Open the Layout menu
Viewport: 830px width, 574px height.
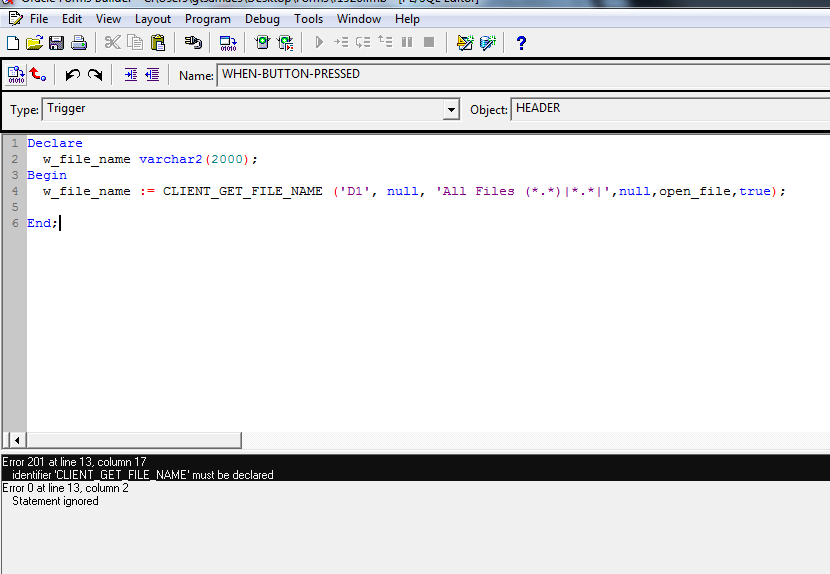tap(152, 19)
